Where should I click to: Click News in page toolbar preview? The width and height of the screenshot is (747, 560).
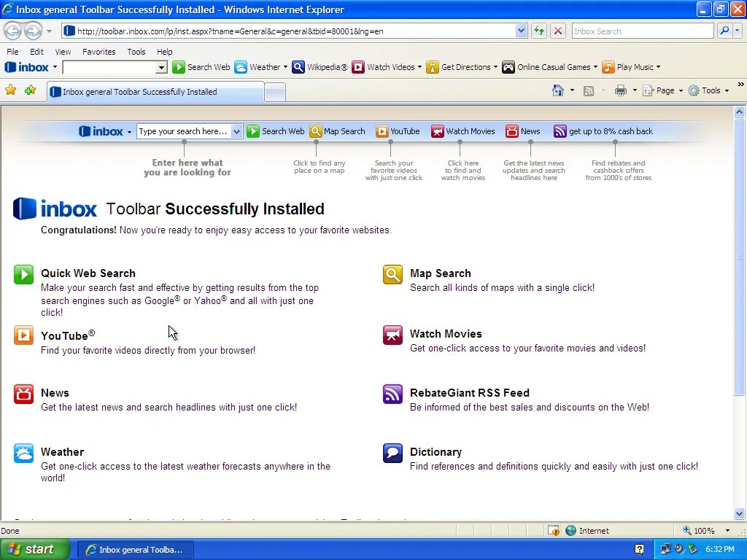click(x=522, y=131)
